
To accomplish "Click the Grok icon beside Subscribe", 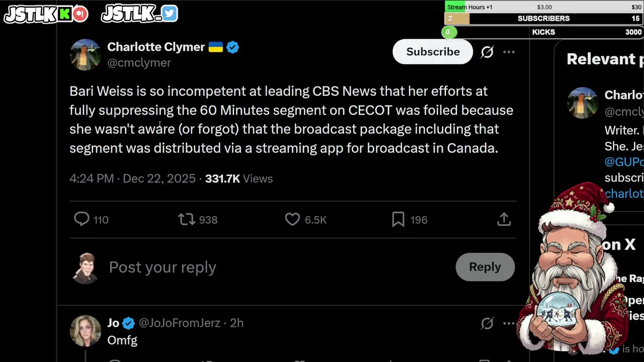I will pos(487,52).
